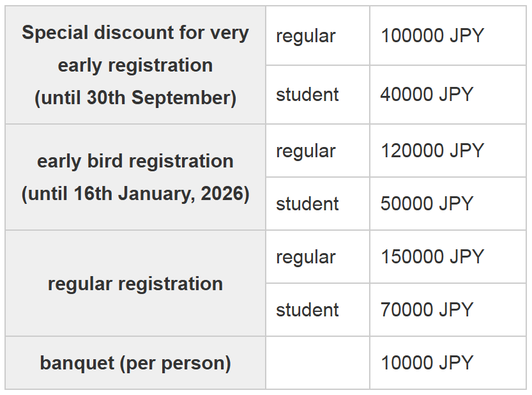
Task: Click "student" beside the 70000 JPY price
Action: point(307,310)
